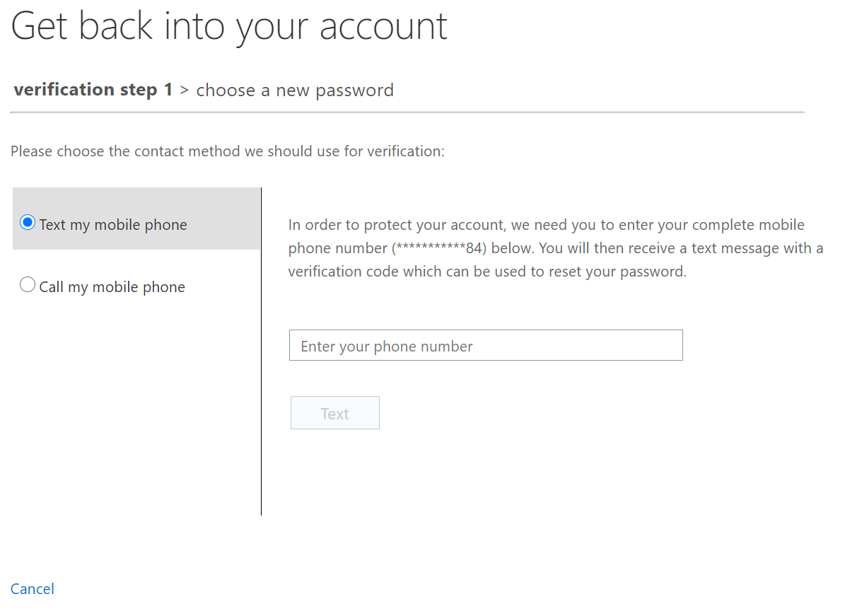Click the masked phone number ending in 84
This screenshot has width=845, height=616.
point(439,248)
